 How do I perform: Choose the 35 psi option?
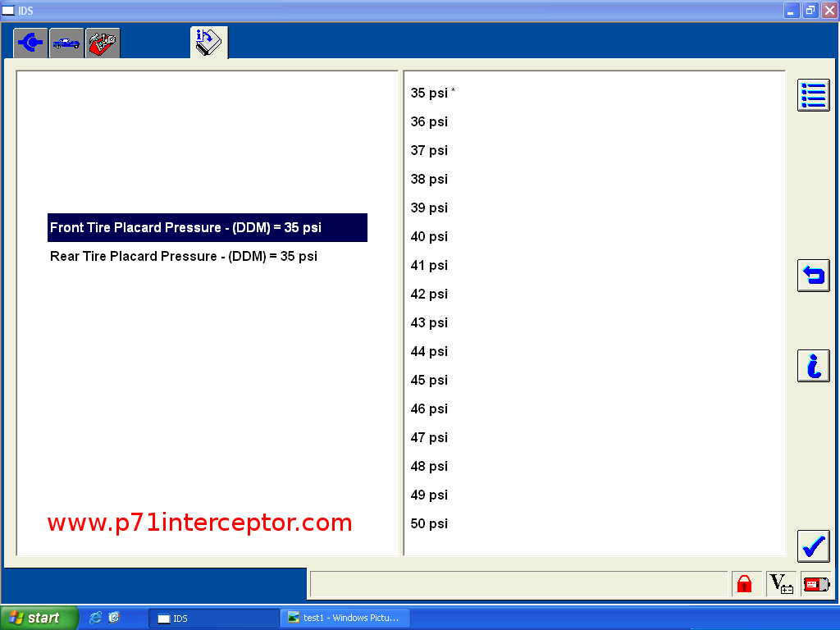point(430,94)
